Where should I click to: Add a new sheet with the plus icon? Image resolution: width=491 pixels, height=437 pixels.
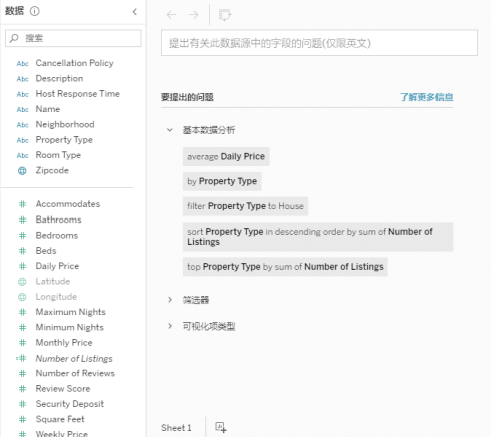pyautogui.click(x=221, y=427)
